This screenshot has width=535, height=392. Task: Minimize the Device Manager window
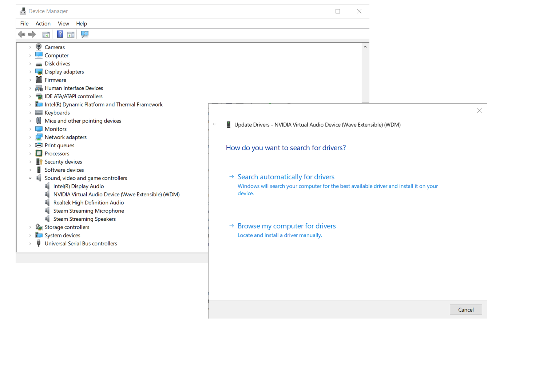click(317, 11)
